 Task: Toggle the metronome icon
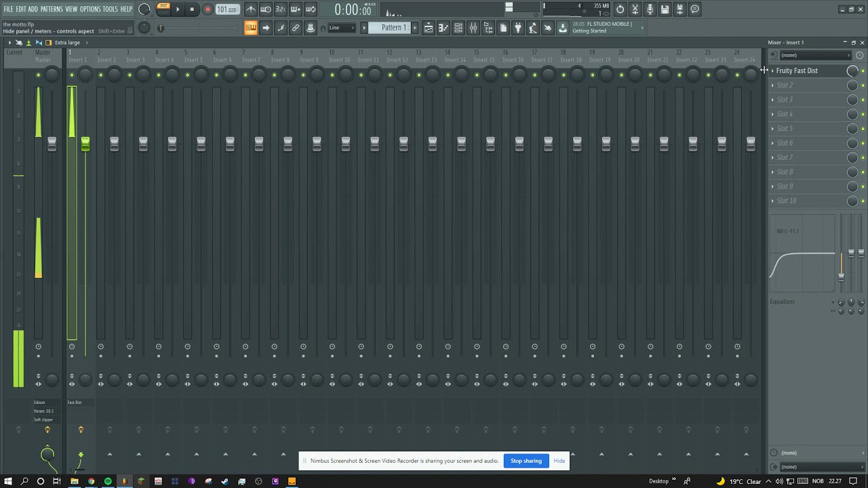click(251, 9)
